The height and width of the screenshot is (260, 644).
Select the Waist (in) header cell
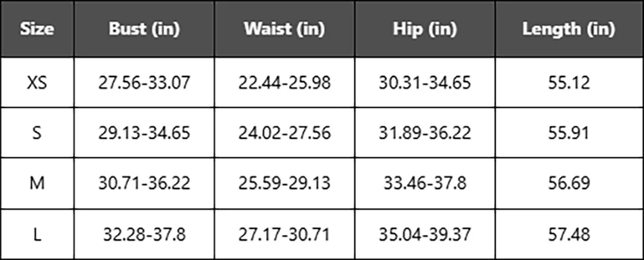(284, 29)
